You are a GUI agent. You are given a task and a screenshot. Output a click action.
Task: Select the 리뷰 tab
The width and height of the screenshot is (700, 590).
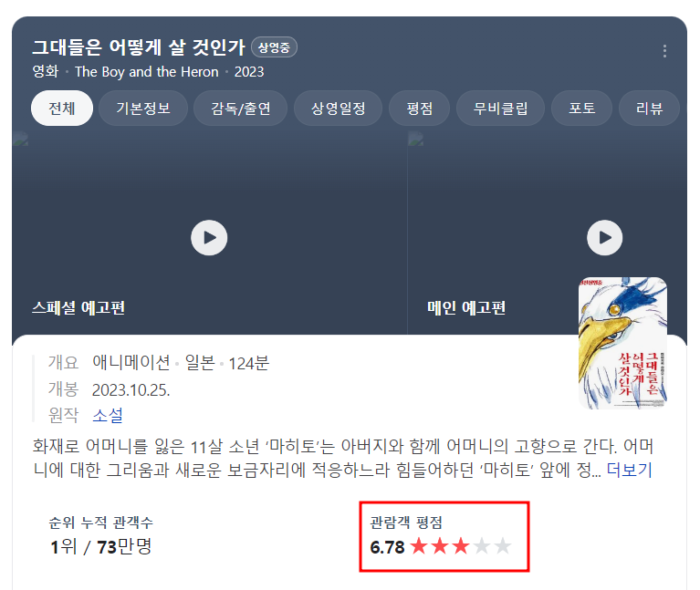tap(649, 109)
